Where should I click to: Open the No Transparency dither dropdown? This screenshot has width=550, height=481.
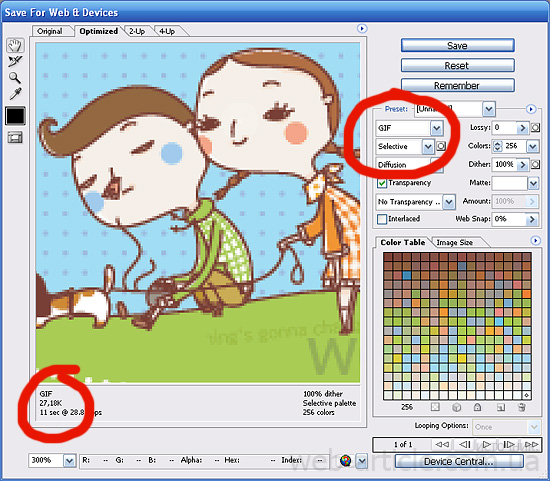point(449,202)
